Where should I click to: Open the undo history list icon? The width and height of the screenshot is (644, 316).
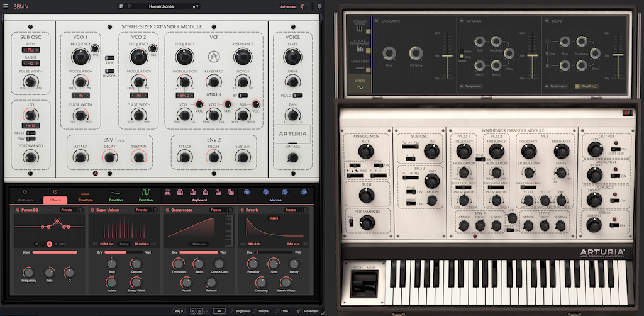point(199,311)
